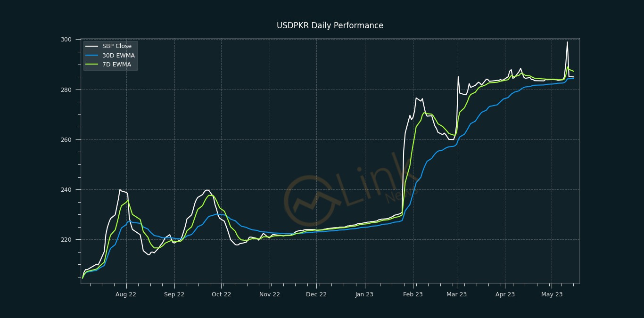
Task: Click the Sep 22 x-axis label
Action: (x=174, y=294)
